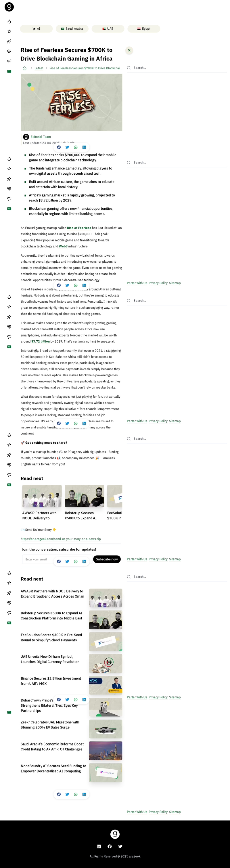This screenshot has width=230, height=868.
Task: Close the article with the X button
Action: [129, 50]
